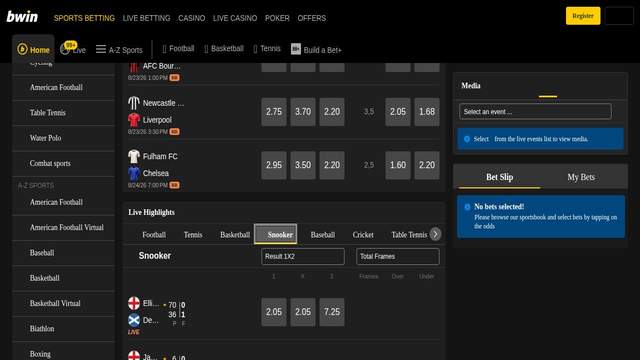
Task: Pick Newcastle win odds 2.75
Action: point(274,112)
